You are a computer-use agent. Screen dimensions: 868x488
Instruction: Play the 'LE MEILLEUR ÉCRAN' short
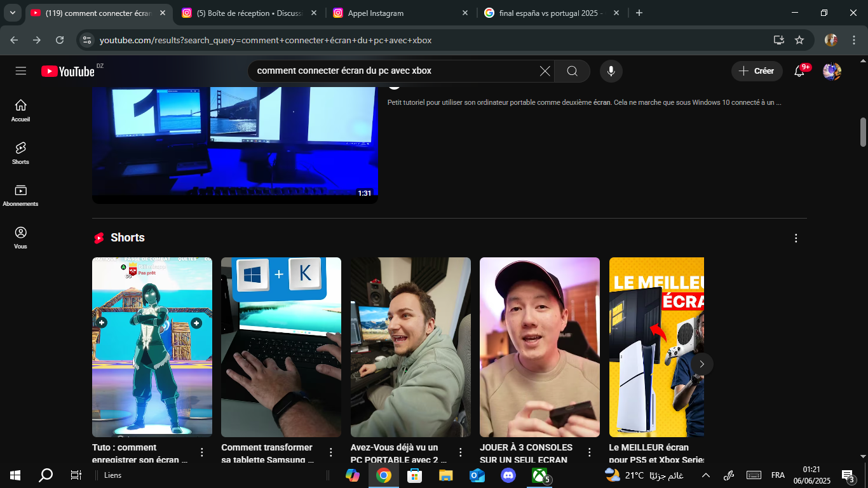pos(656,347)
